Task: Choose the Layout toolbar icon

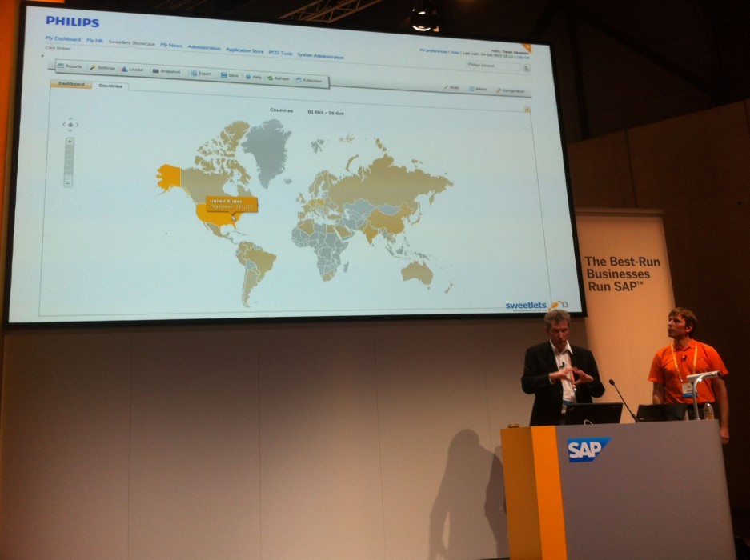Action: coord(133,70)
